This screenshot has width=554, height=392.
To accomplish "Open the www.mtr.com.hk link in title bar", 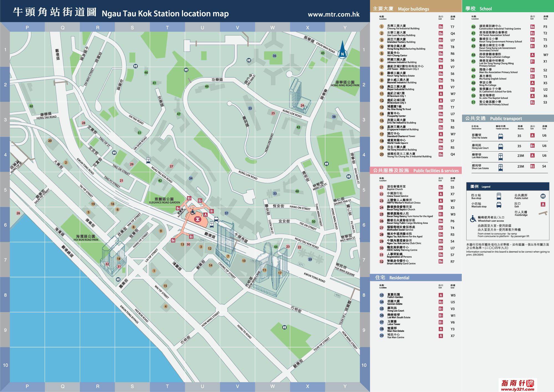I will (x=334, y=14).
